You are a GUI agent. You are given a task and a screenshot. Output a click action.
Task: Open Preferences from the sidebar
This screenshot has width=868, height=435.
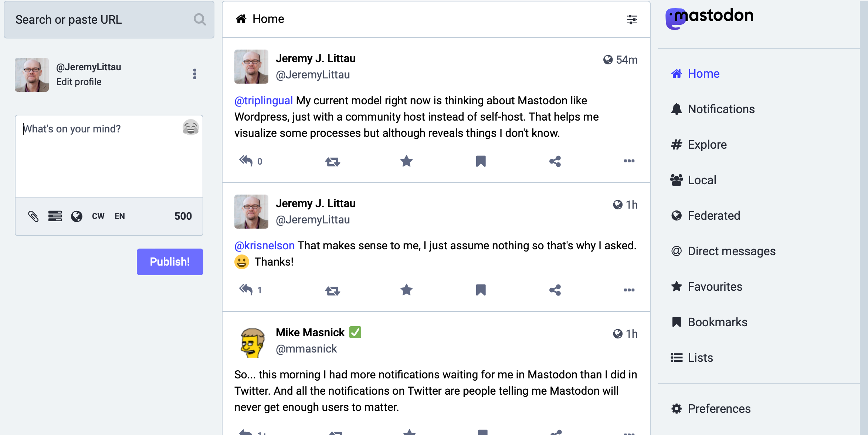(x=719, y=409)
